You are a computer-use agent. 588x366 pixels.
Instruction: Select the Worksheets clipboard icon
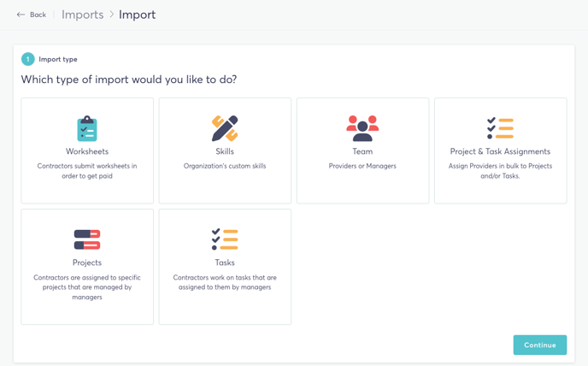[87, 128]
